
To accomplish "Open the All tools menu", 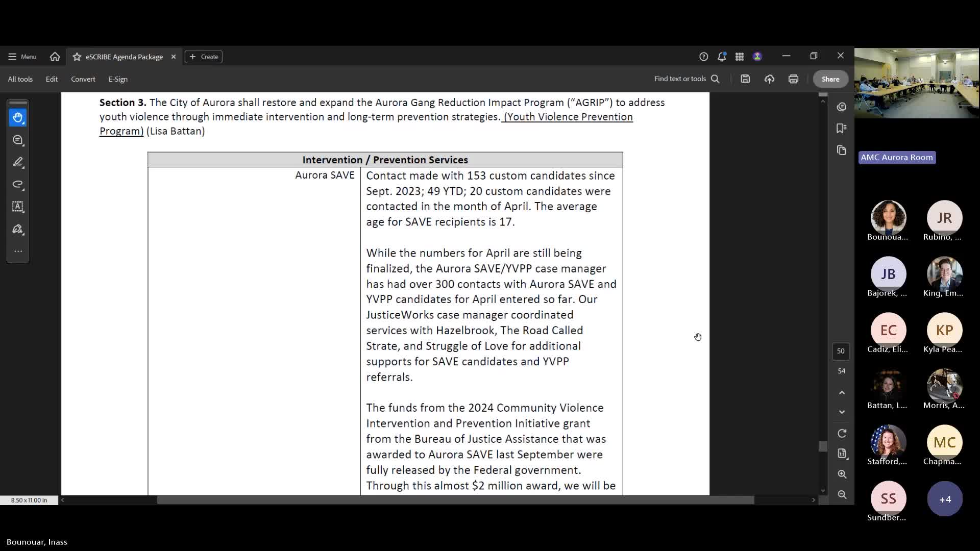I will [20, 79].
